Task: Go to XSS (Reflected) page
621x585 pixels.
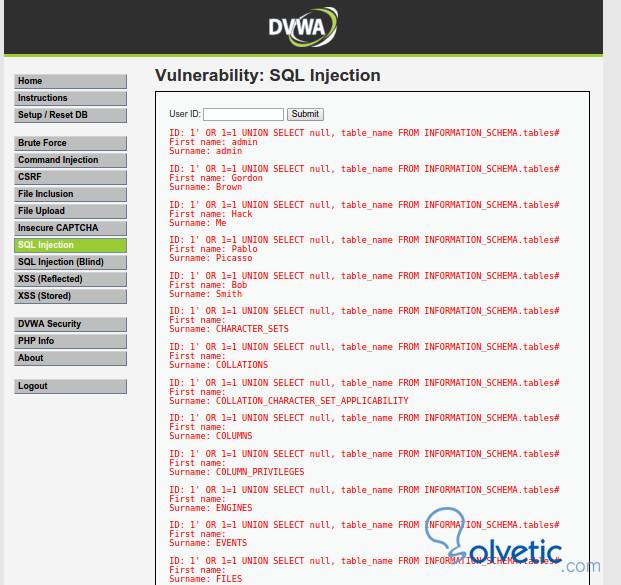Action: click(x=70, y=280)
